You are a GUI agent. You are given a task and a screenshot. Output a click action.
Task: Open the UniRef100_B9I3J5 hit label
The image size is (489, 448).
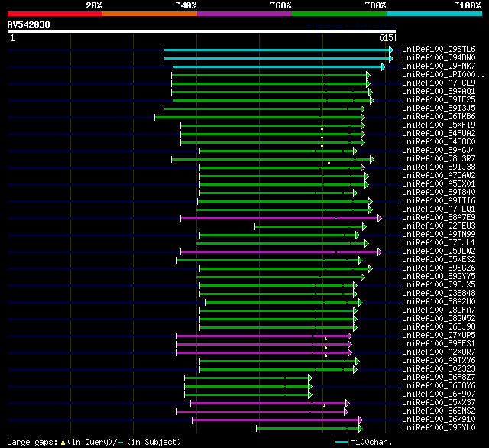point(439,108)
